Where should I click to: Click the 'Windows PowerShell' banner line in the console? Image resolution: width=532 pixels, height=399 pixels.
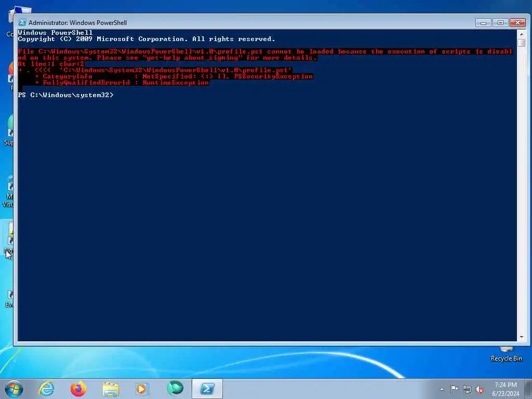55,33
